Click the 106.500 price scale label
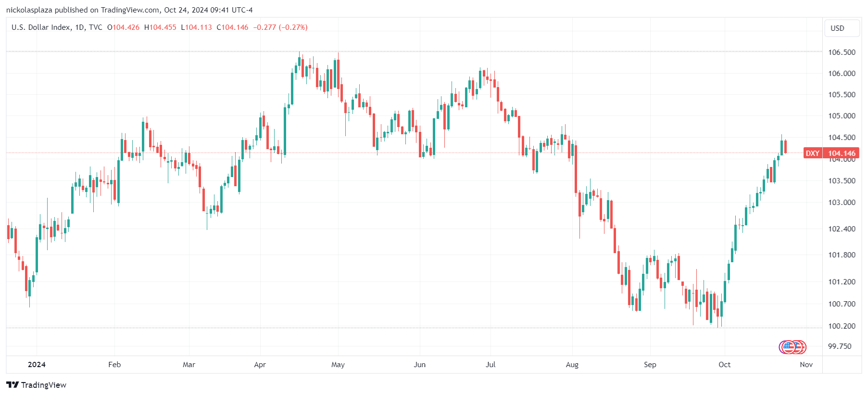Screen dimensions: 868x396 point(842,52)
